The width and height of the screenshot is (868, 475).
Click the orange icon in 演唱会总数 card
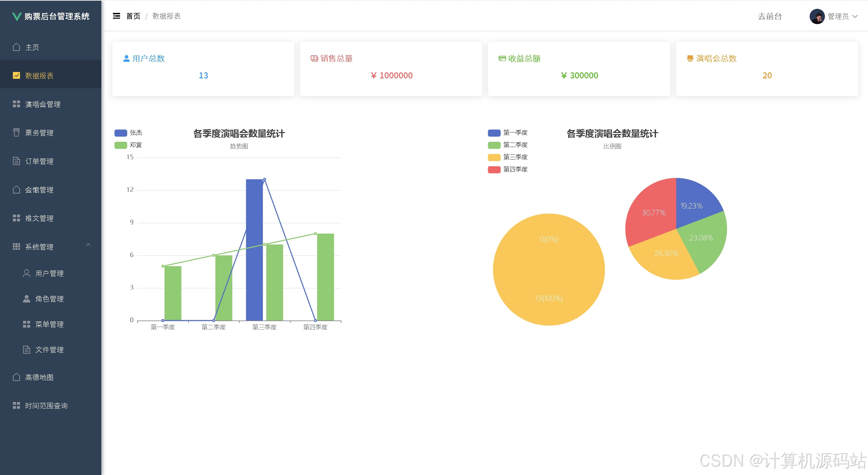point(690,58)
